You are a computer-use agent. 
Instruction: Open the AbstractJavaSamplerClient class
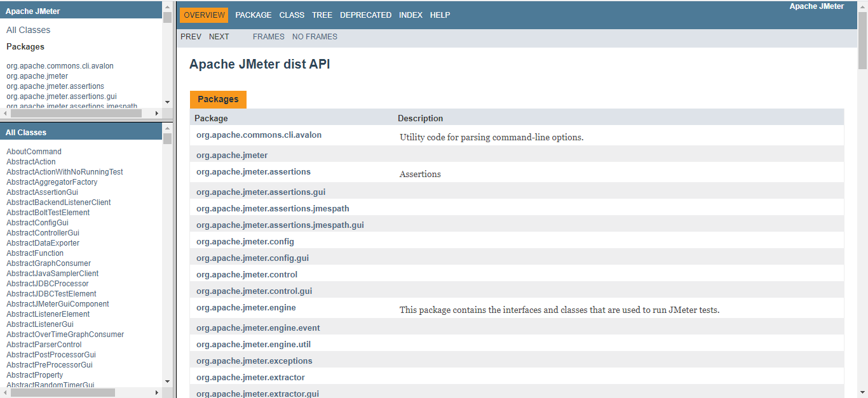(52, 274)
